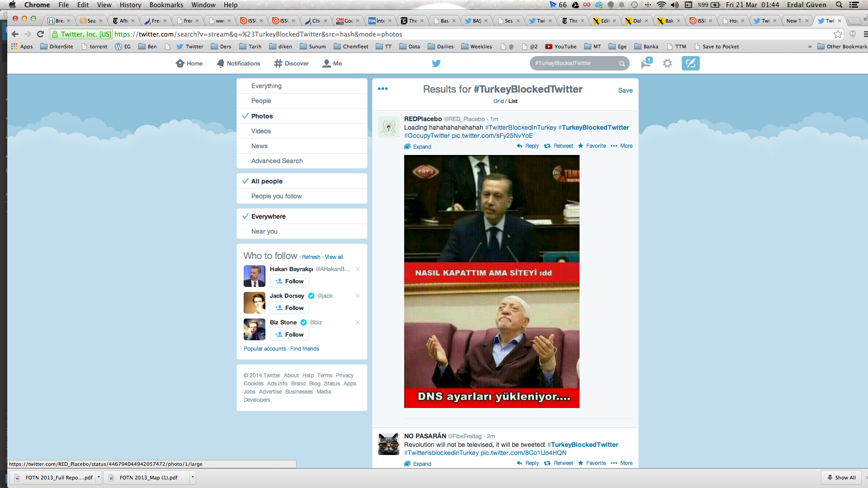Open the Window menu
Screen dimensions: 868x488
point(203,5)
